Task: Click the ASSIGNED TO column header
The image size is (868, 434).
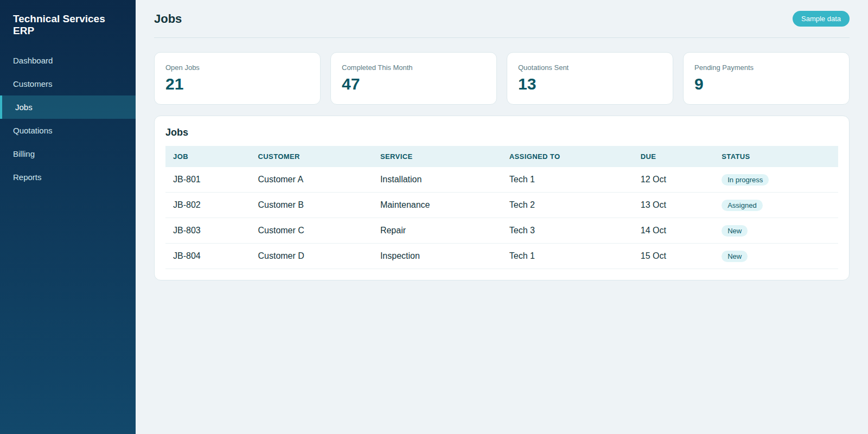Action: [x=534, y=157]
